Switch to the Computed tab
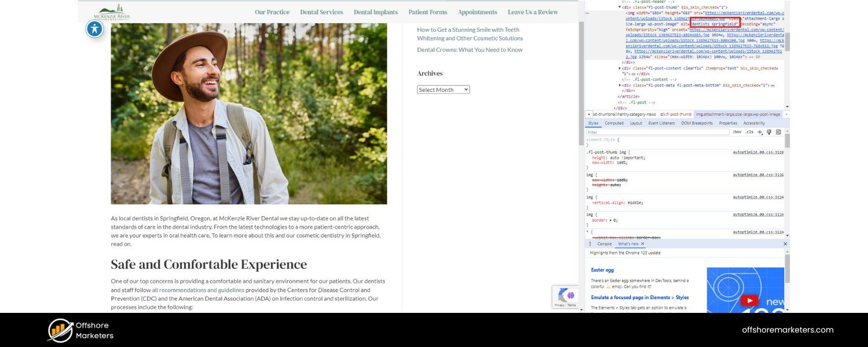Image resolution: width=868 pixels, height=347 pixels. tap(613, 123)
